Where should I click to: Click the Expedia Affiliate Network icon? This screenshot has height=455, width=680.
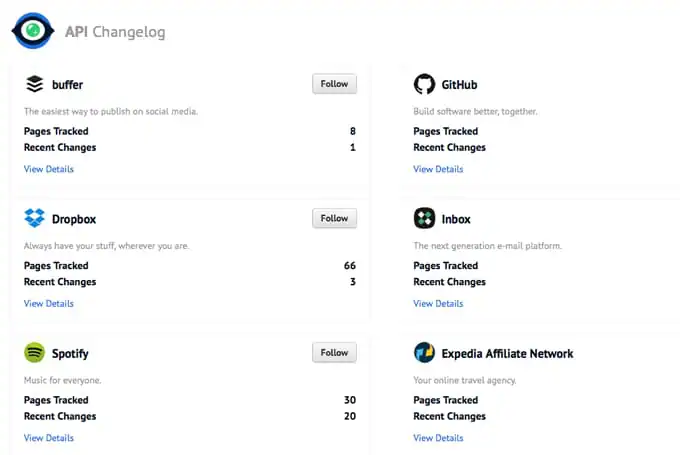424,353
